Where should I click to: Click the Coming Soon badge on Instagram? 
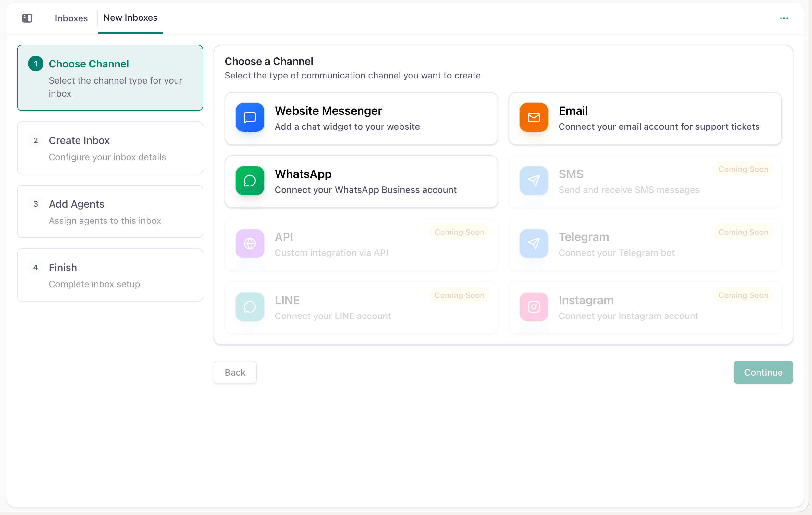click(x=743, y=295)
